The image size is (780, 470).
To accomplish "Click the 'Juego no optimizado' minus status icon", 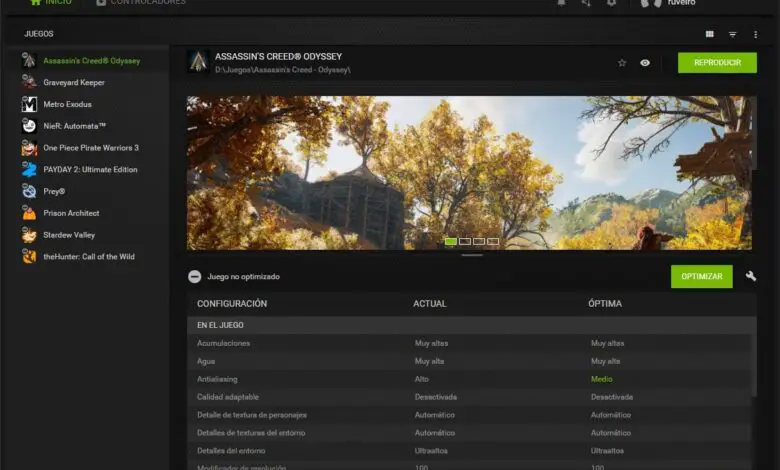I will 195,277.
